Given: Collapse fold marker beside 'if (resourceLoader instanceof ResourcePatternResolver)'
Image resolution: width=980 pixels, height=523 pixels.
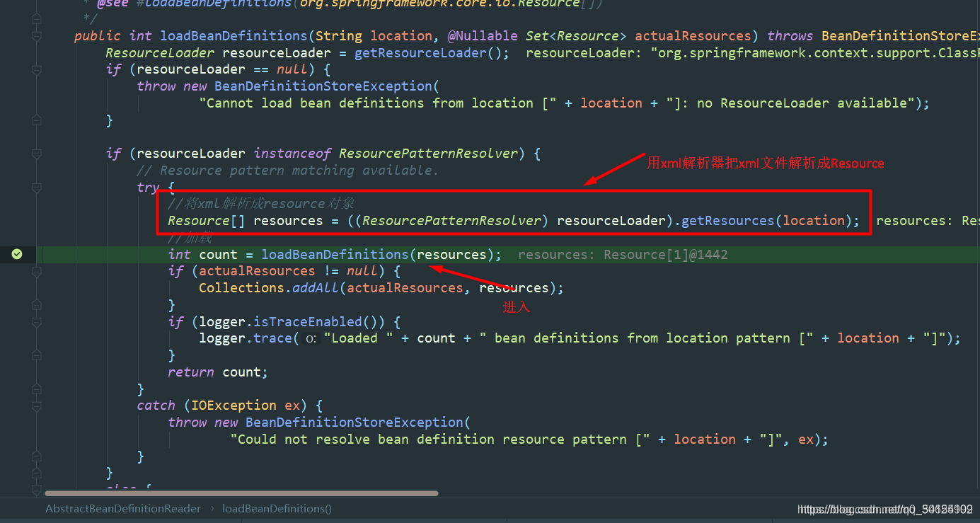Looking at the screenshot, I should pos(36,154).
